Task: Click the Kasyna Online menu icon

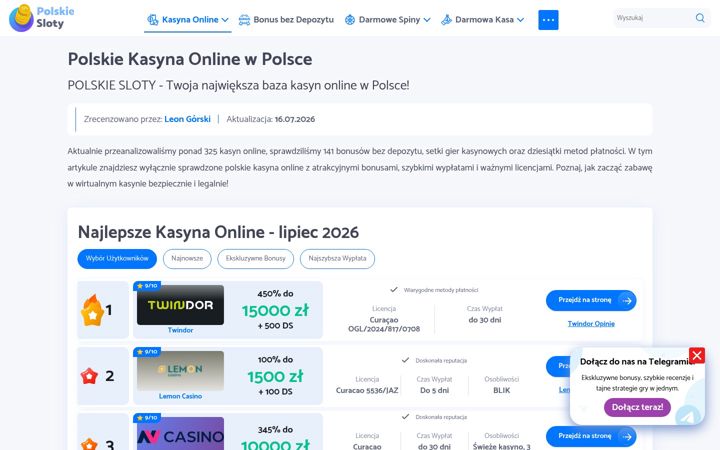Action: tap(152, 20)
